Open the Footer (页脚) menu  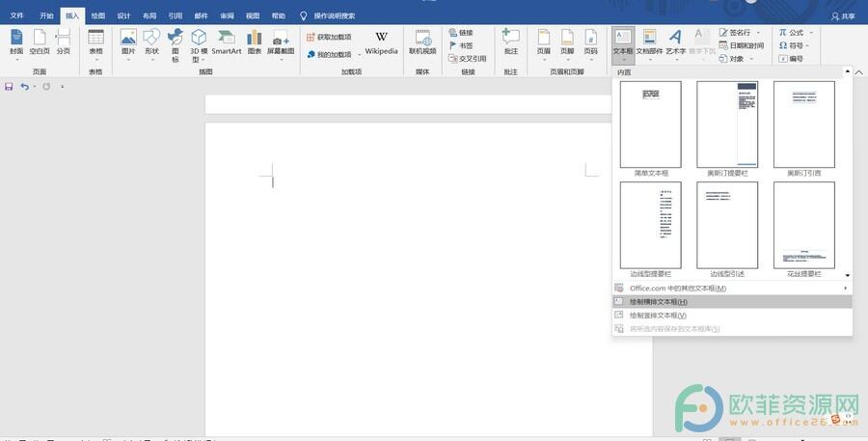click(x=567, y=44)
